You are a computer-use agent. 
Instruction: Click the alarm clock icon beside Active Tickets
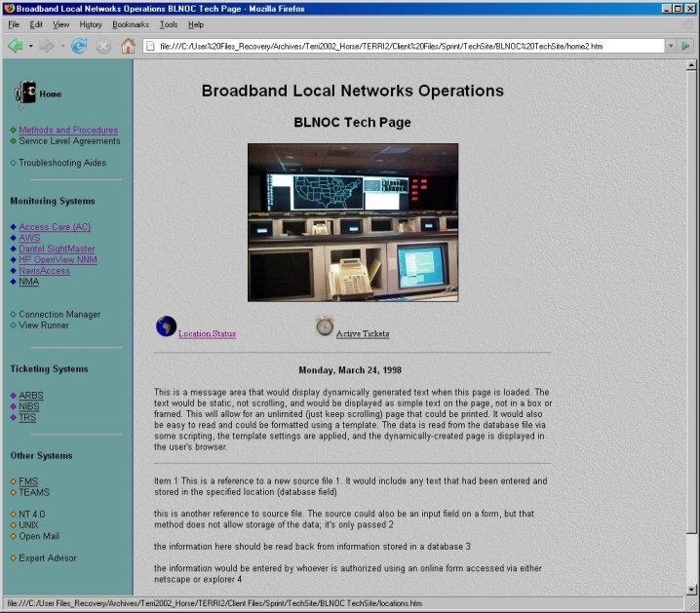point(325,326)
